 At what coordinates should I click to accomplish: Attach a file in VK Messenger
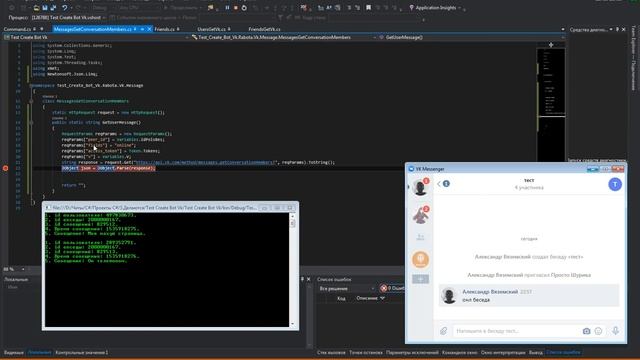tap(443, 331)
